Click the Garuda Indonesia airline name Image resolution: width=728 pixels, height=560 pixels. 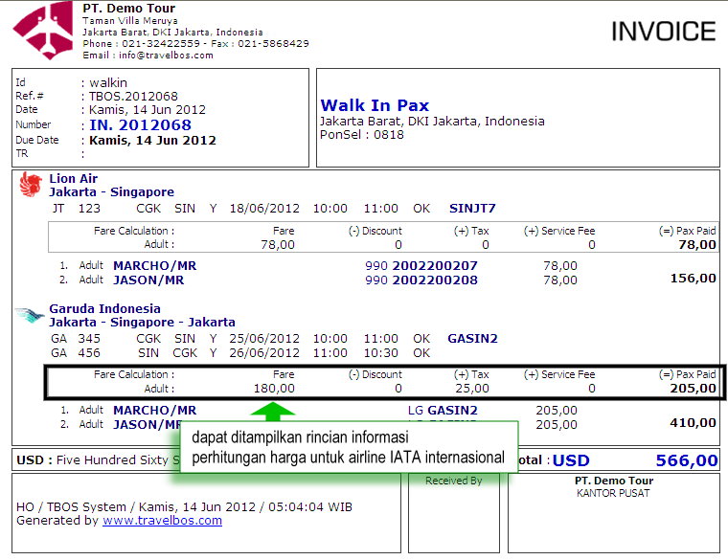click(x=105, y=308)
